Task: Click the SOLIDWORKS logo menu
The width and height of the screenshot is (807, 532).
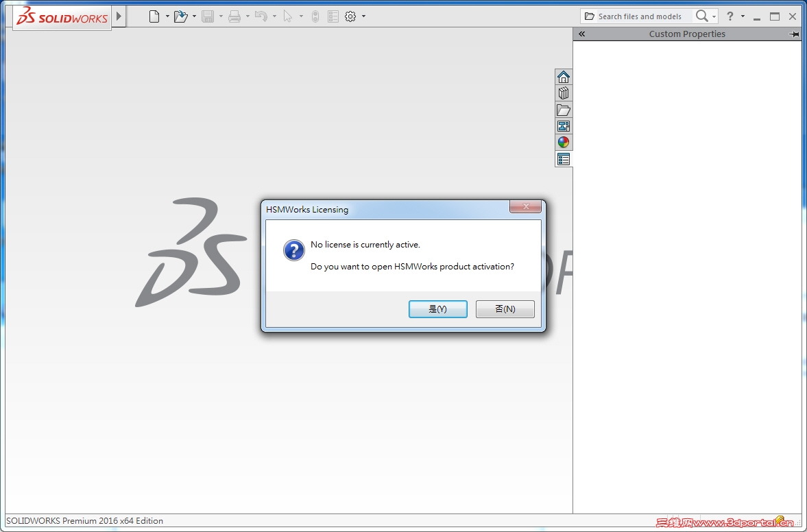Action: pyautogui.click(x=62, y=18)
